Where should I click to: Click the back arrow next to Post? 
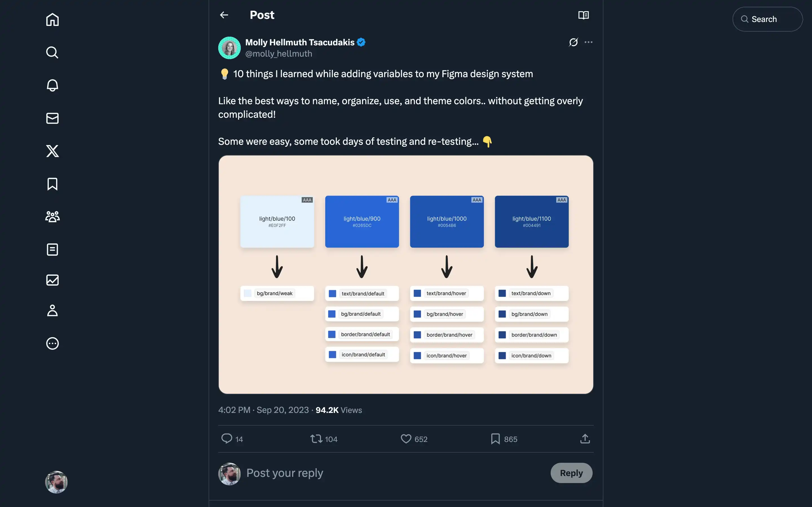224,15
